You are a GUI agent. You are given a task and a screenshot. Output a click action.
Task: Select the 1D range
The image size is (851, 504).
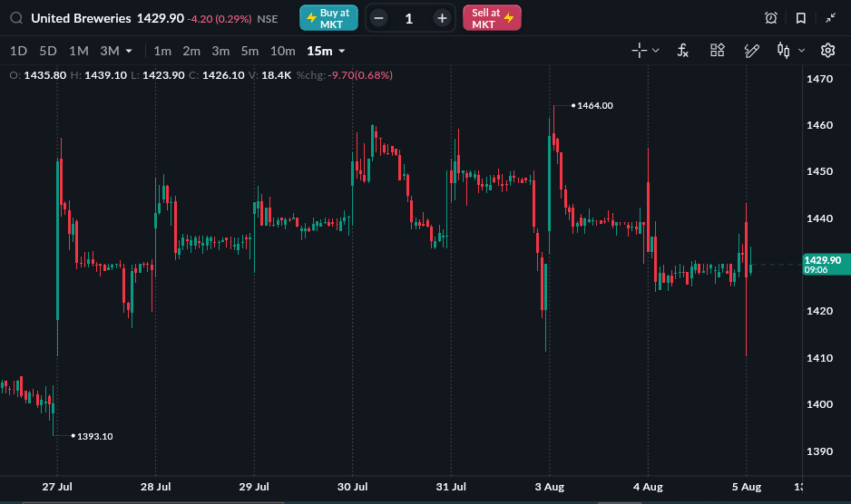tap(18, 51)
